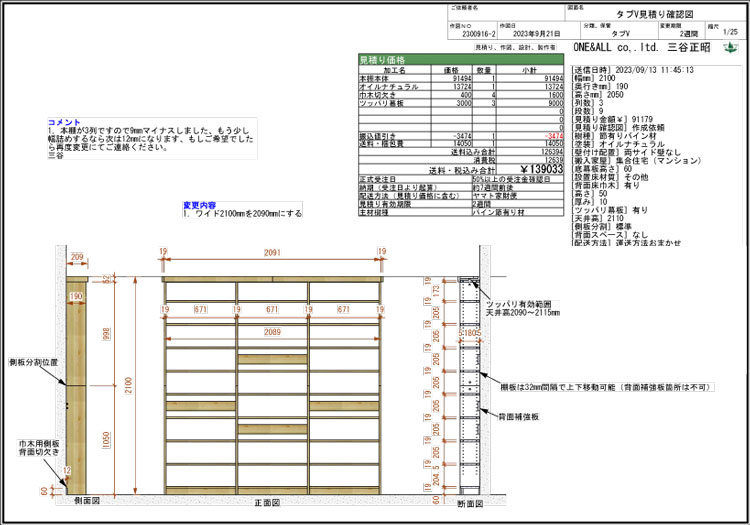
Task: Select the パイン節有り材 material cell
Action: [498, 212]
